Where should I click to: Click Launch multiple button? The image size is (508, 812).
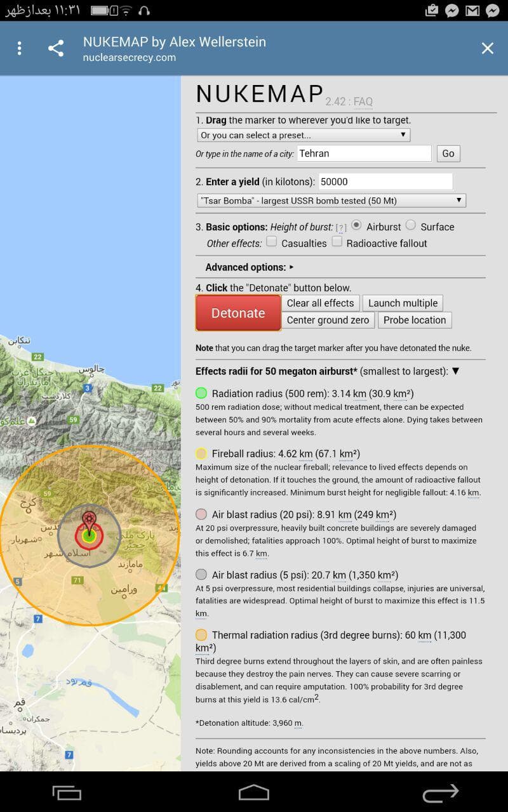pyautogui.click(x=403, y=303)
